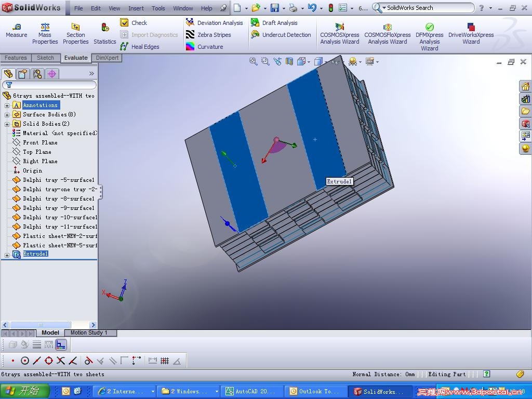Open Design Library in task pane
Screen dimensions: 532x399
(526, 99)
